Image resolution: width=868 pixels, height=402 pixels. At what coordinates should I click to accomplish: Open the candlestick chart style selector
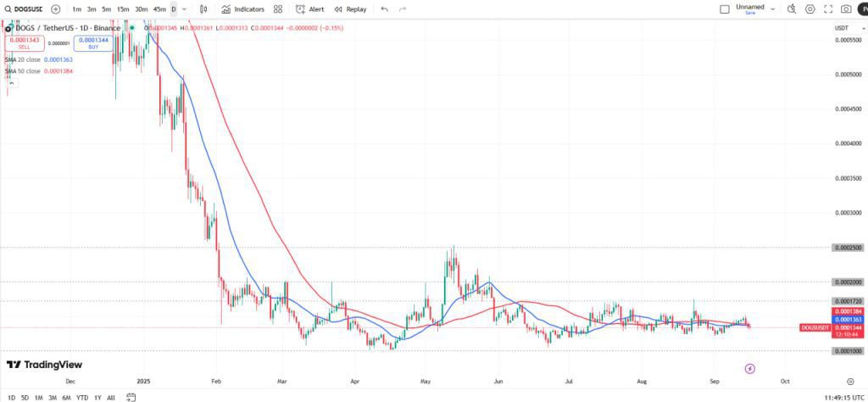pos(203,9)
